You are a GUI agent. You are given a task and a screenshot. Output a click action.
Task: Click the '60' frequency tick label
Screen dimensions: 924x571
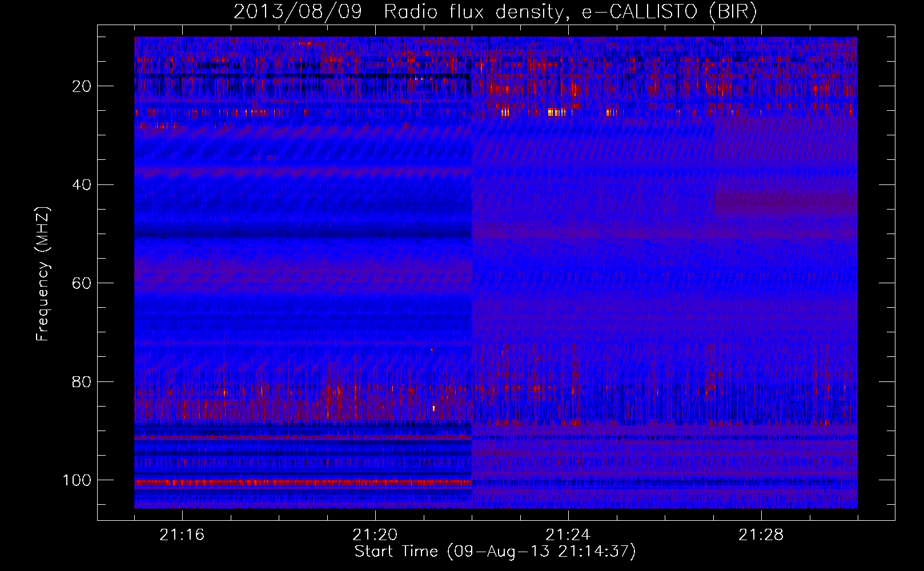pyautogui.click(x=82, y=283)
